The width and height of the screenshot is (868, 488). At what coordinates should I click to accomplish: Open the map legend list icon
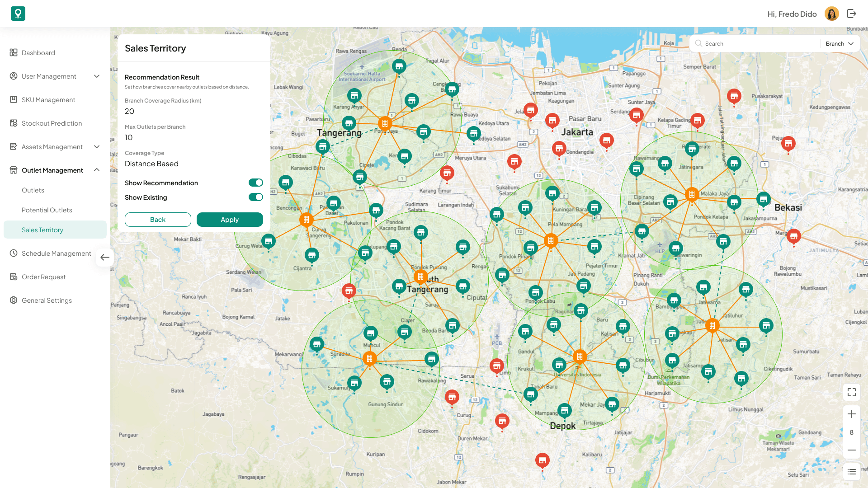click(x=852, y=472)
